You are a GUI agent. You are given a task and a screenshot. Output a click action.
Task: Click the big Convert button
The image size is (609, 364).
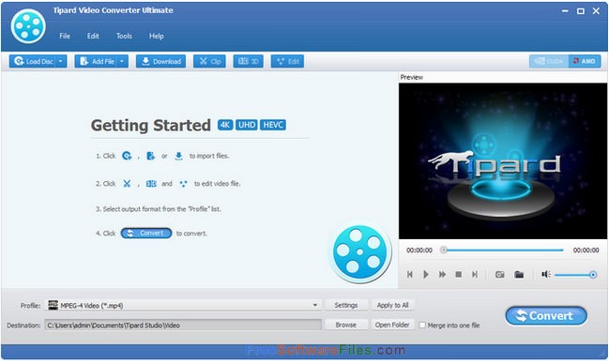[x=546, y=316]
